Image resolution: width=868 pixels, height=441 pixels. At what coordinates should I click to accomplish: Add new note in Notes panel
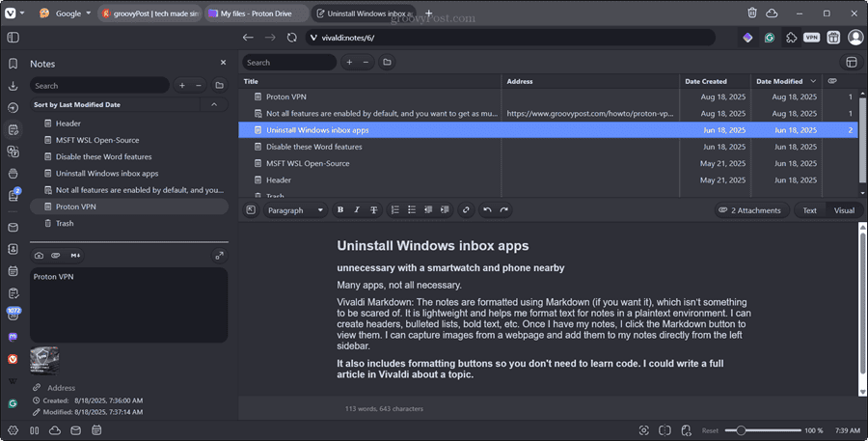pos(182,85)
